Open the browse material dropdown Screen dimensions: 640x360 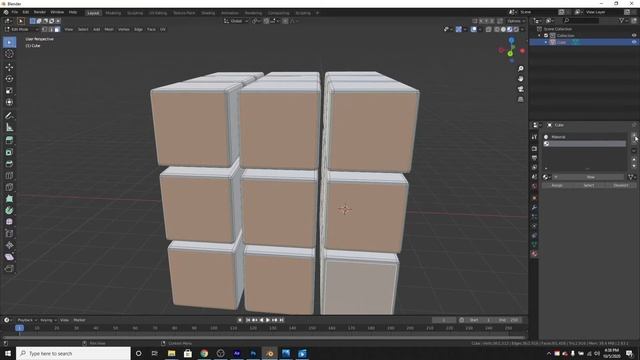(547, 177)
